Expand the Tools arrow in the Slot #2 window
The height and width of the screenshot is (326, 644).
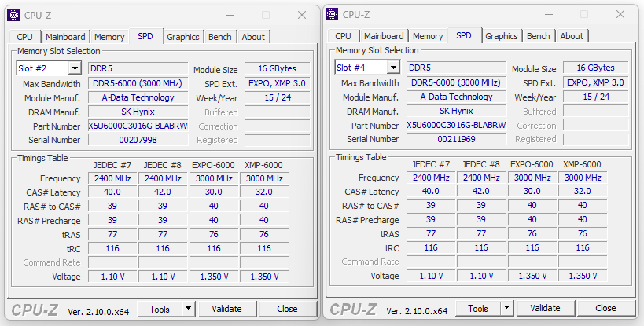click(x=188, y=309)
